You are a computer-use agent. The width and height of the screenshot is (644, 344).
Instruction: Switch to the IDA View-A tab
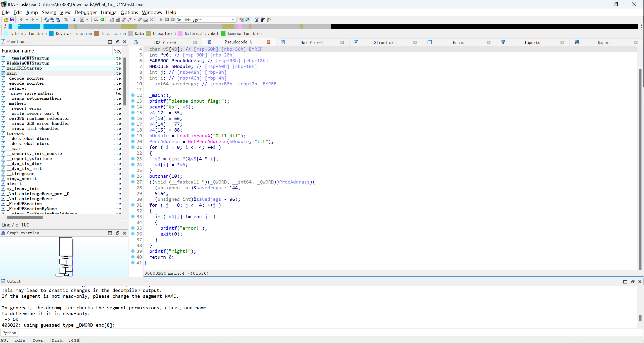(165, 42)
